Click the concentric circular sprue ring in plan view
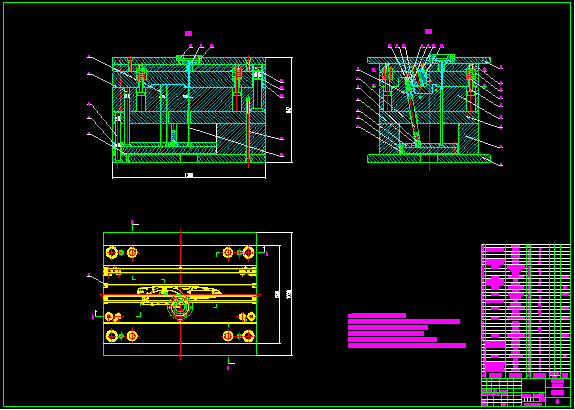This screenshot has height=410, width=575. point(180,306)
